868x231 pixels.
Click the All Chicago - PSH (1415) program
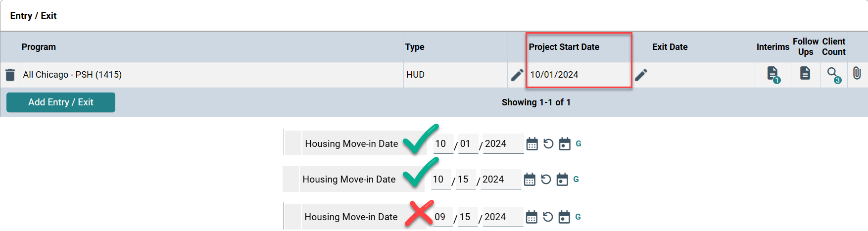point(72,75)
